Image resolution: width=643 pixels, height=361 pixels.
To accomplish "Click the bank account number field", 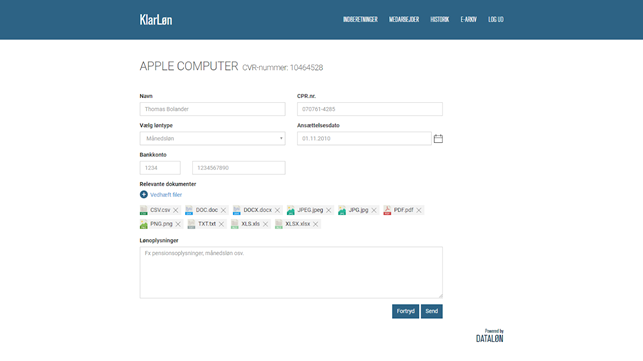I will [x=239, y=168].
